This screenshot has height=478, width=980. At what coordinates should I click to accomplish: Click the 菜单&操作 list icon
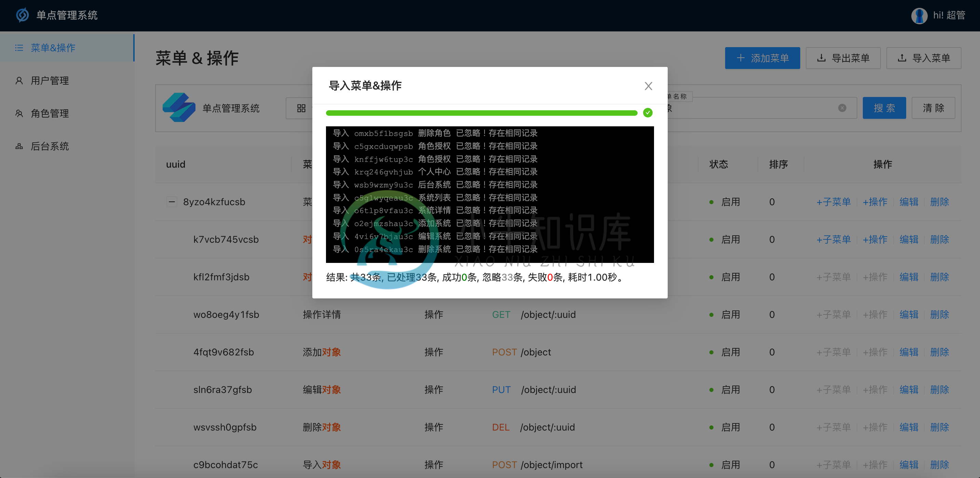[x=19, y=48]
